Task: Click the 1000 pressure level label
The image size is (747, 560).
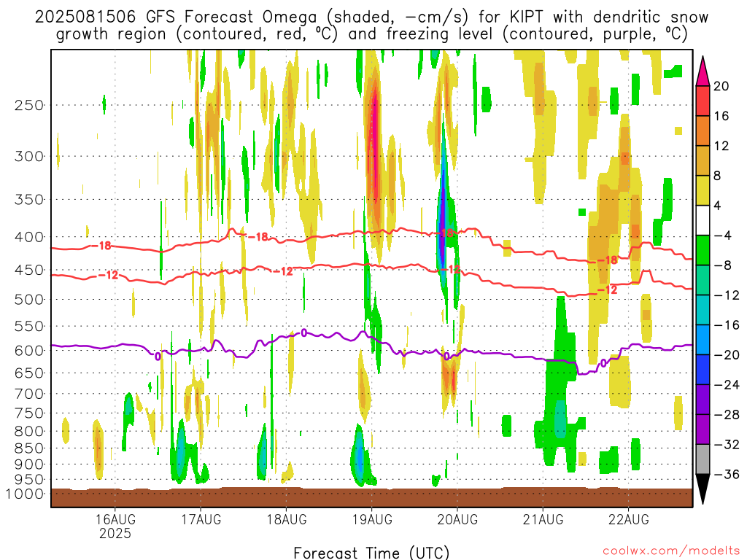Action: tap(25, 494)
